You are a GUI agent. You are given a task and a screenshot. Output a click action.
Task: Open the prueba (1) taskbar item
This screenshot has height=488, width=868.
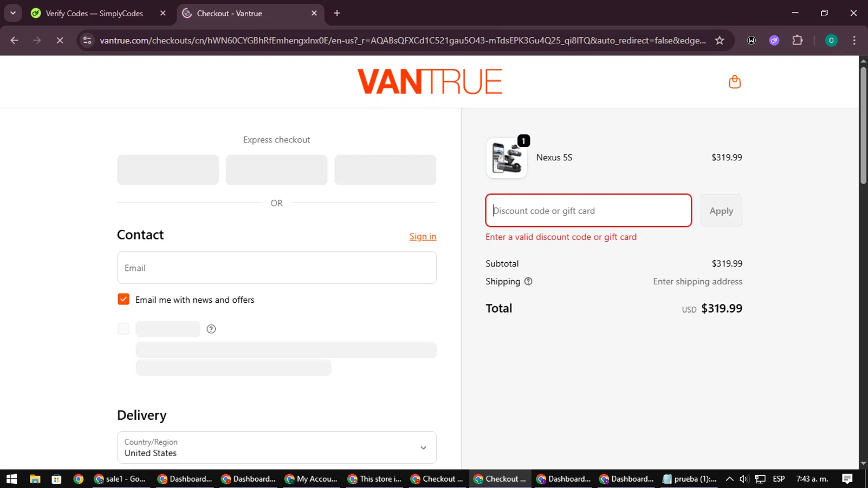pos(690,479)
